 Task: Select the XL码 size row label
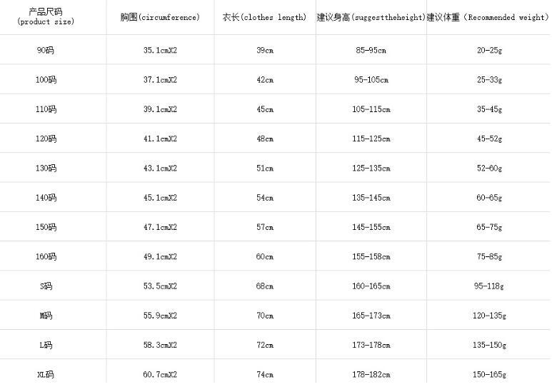coord(46,374)
